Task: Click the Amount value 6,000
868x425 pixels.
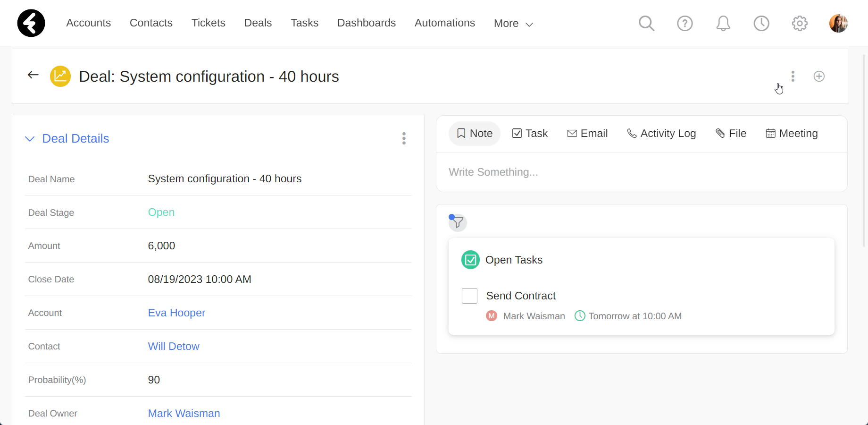Action: 161,246
